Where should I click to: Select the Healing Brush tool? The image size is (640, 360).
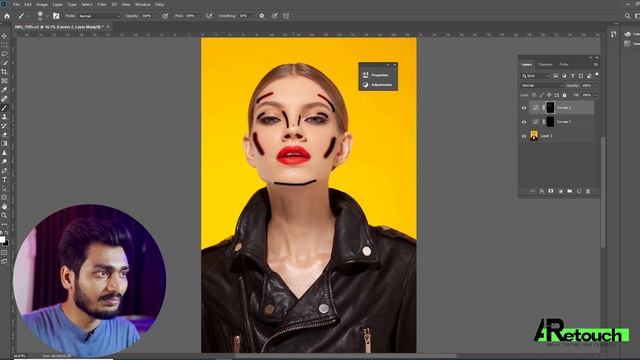click(x=4, y=99)
